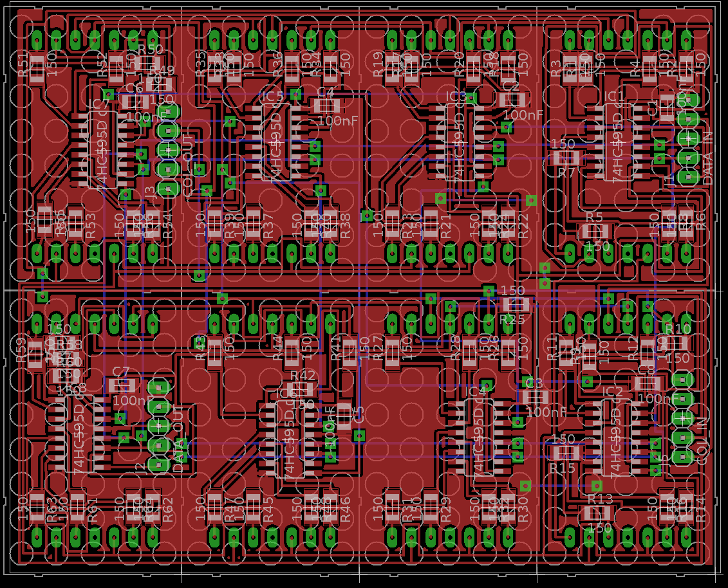Click resistor R15 footprint
Image resolution: width=728 pixels, height=588 pixels.
click(x=564, y=454)
